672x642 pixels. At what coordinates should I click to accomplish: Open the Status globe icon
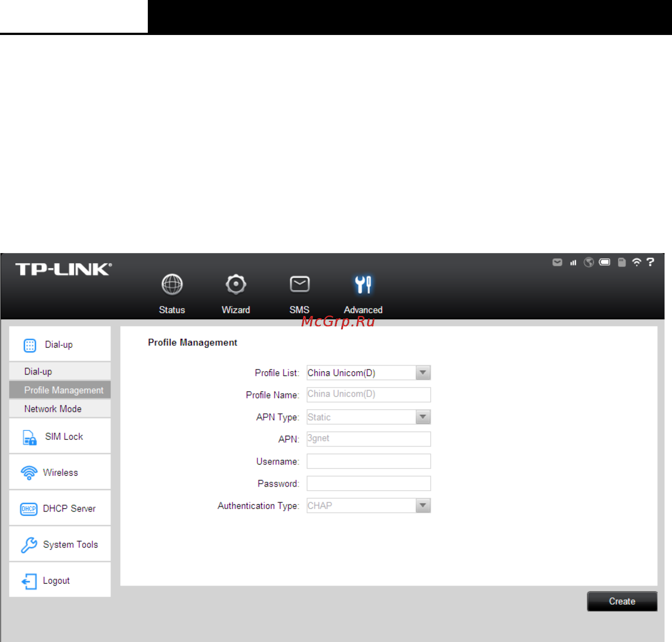[x=172, y=285]
